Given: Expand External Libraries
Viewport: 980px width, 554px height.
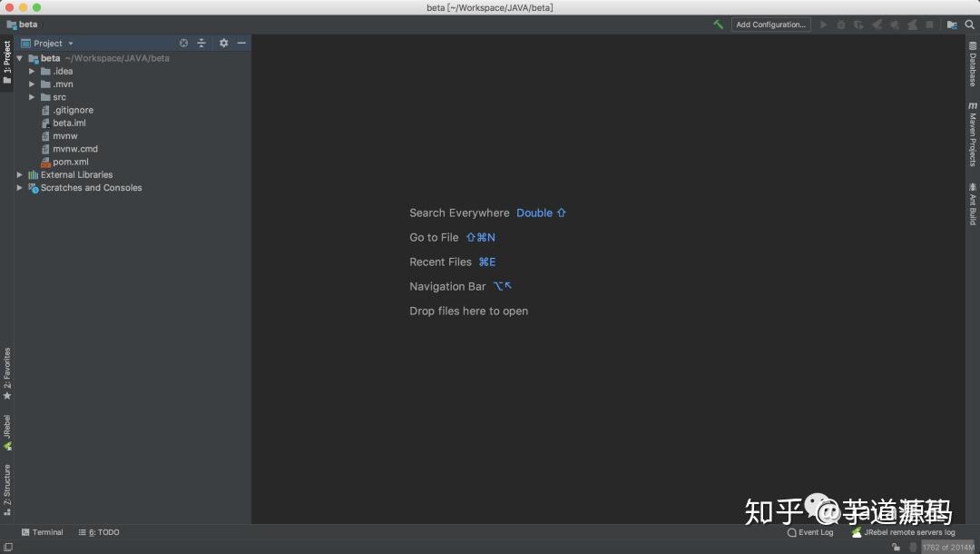Looking at the screenshot, I should click(x=20, y=174).
